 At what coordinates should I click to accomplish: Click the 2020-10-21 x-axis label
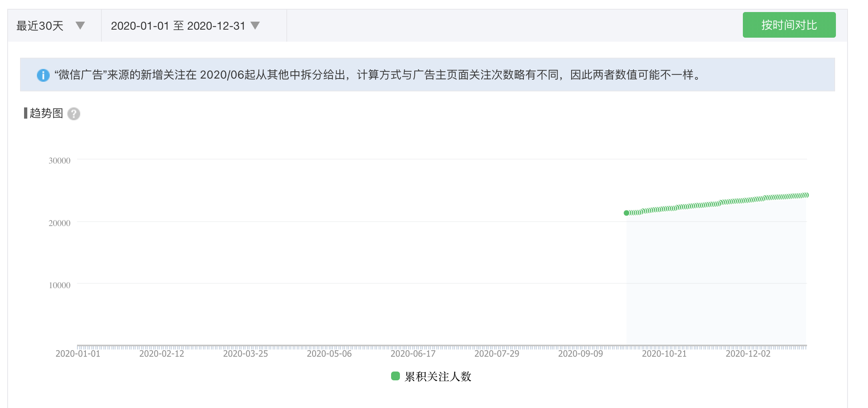point(665,353)
